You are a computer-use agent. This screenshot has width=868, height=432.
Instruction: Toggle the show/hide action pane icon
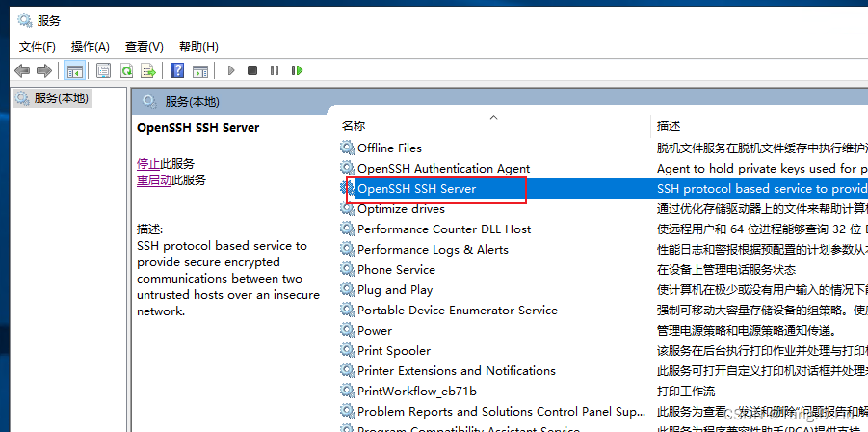point(200,70)
